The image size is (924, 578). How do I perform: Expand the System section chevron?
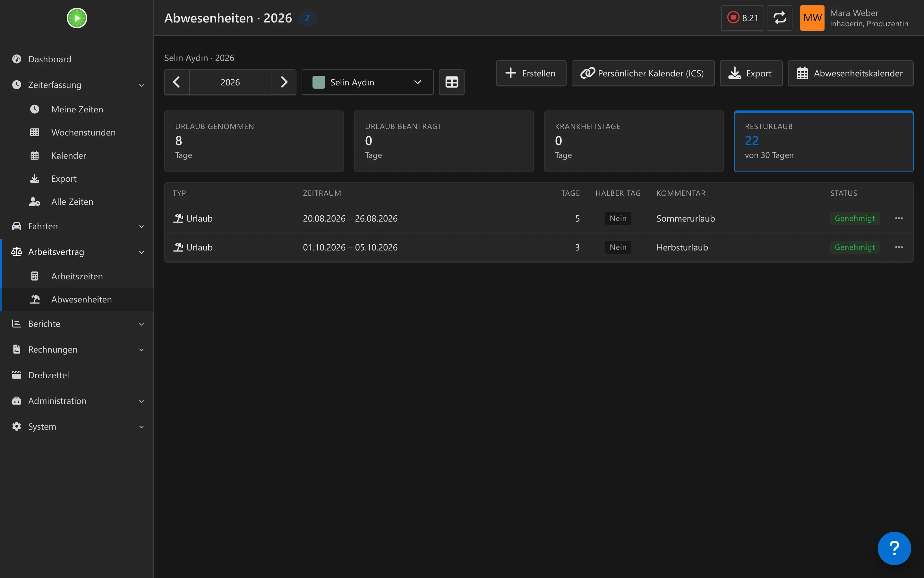coord(141,427)
